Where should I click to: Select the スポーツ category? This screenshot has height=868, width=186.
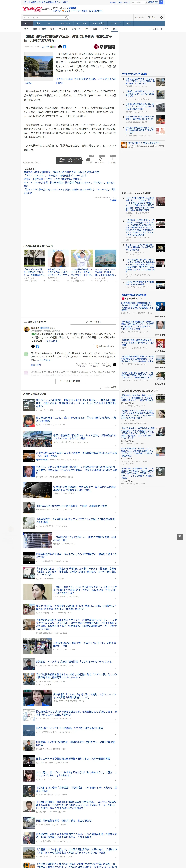[x=76, y=29]
